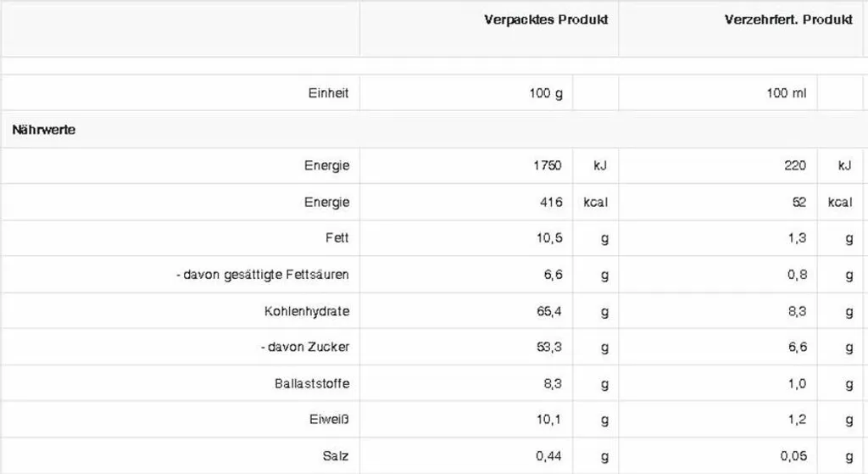Click the davon gesättigte Fettsäuren label

click(x=263, y=275)
